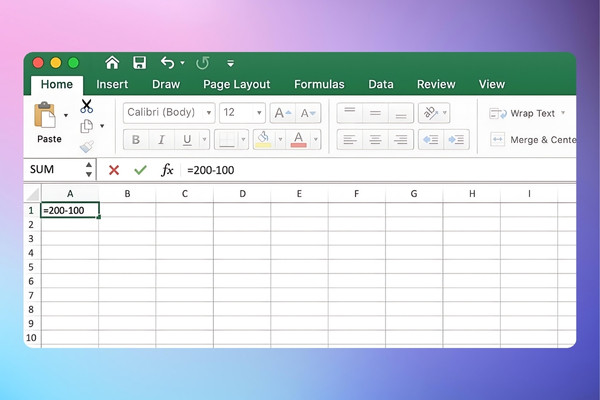Expand the Copy options arrow

(x=102, y=126)
